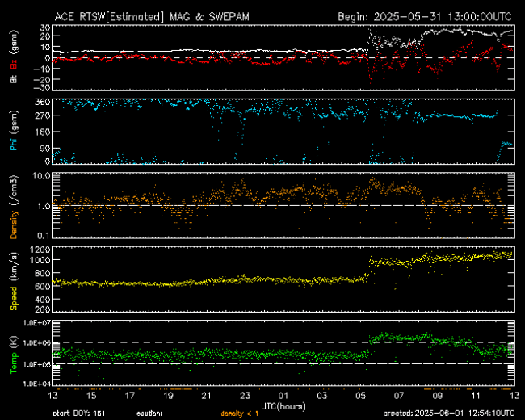
Task: Select the UTC(hours) axis caption
Action: (x=283, y=406)
